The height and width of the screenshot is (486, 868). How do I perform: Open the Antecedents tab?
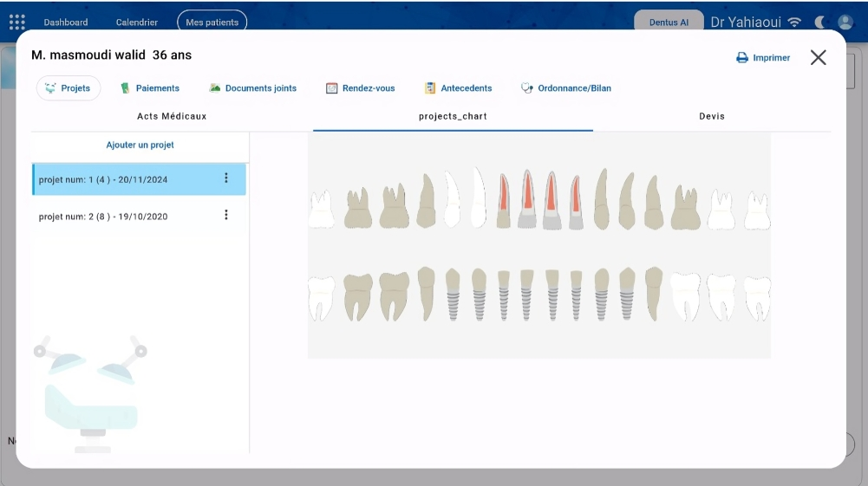[458, 88]
